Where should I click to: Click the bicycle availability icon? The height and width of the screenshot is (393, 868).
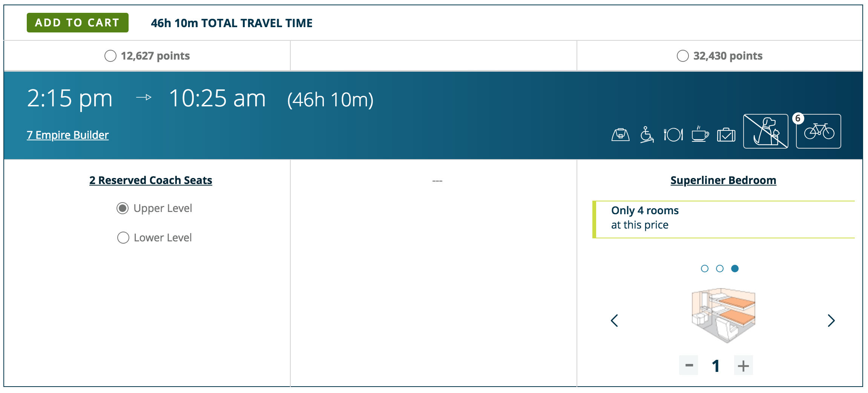pyautogui.click(x=819, y=131)
